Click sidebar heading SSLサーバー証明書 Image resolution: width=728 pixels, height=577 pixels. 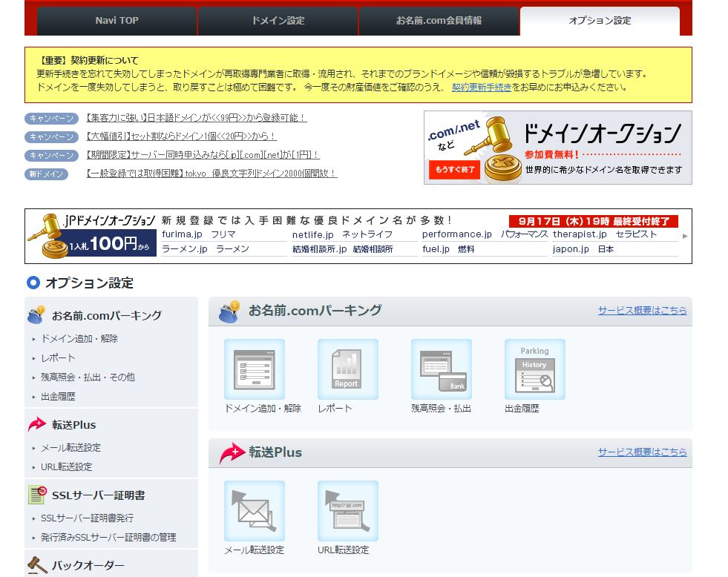99,495
